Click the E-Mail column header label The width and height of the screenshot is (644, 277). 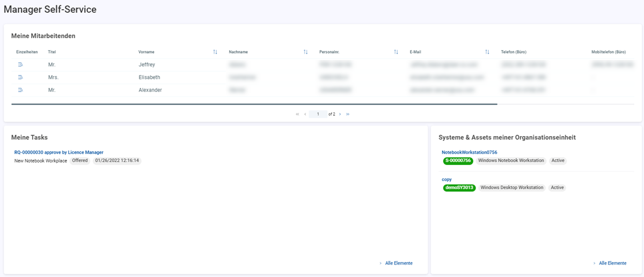tap(415, 52)
